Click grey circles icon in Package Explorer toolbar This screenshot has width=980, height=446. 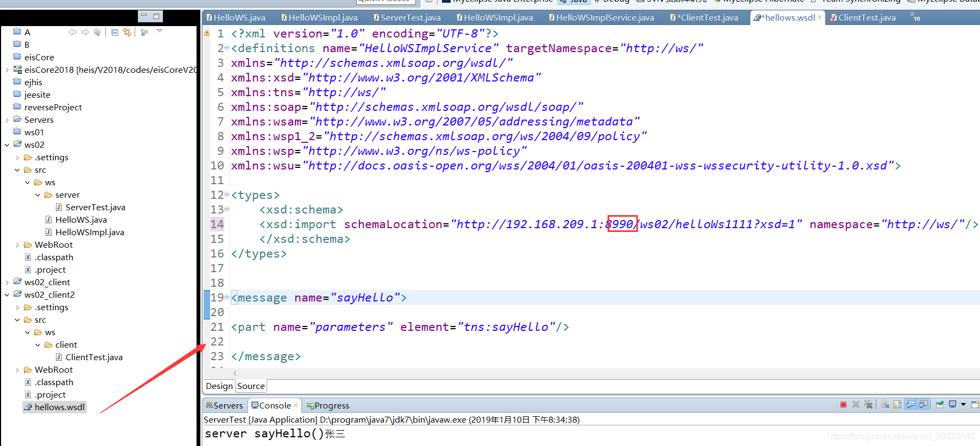pyautogui.click(x=144, y=32)
